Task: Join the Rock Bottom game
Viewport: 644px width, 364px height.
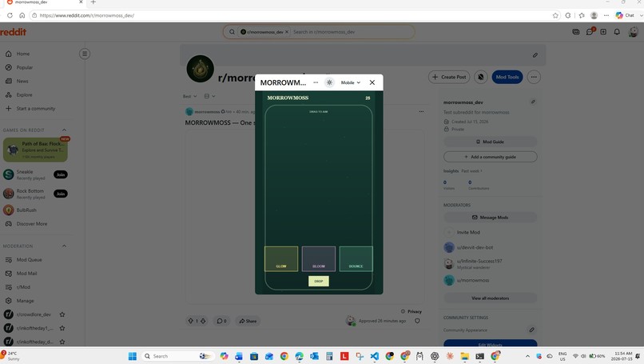Action: tap(61, 194)
